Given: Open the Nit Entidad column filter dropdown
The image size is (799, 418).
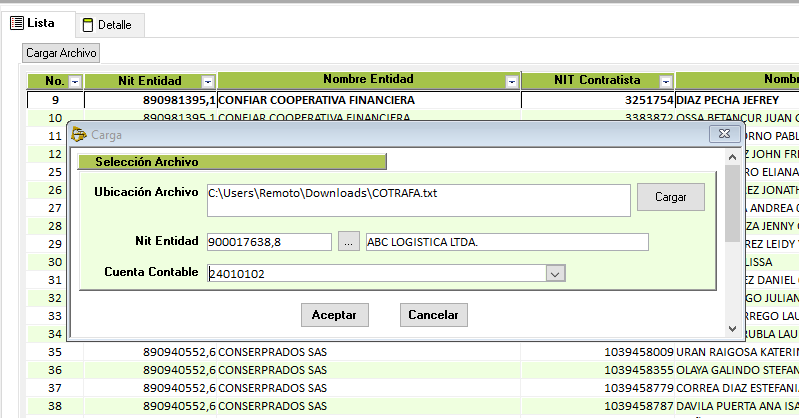Looking at the screenshot, I should click(208, 82).
